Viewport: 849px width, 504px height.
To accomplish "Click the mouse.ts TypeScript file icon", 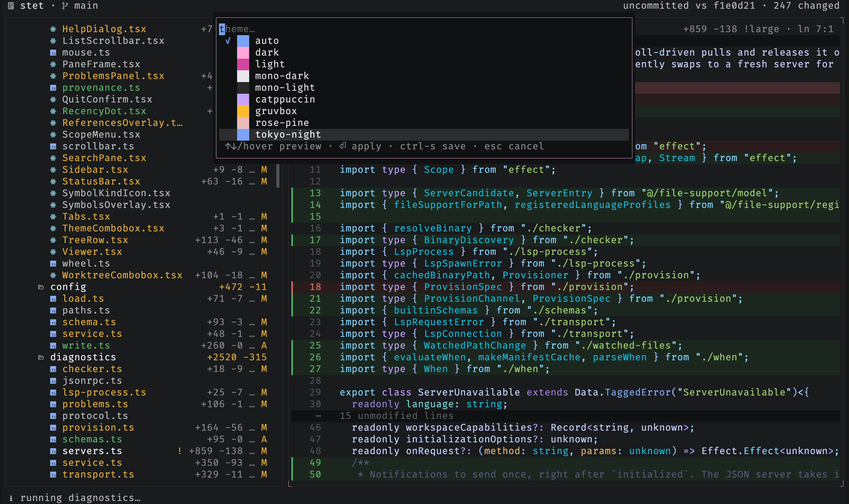I will click(53, 53).
